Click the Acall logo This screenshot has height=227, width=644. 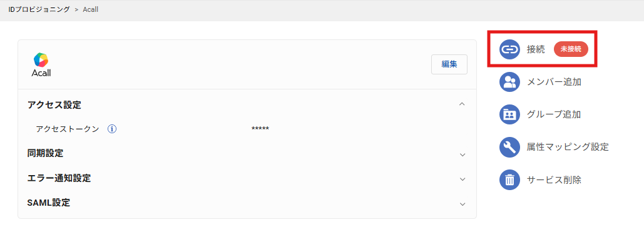[x=41, y=65]
